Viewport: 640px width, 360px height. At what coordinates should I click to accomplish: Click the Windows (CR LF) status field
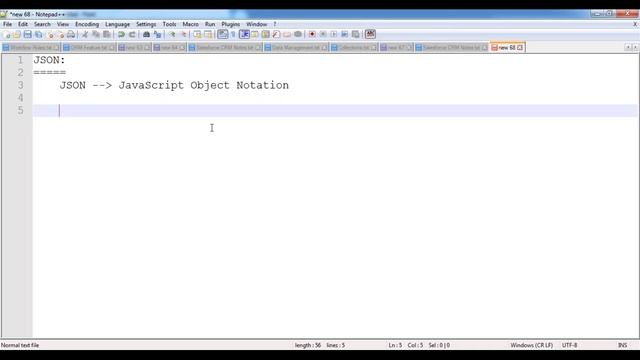click(x=531, y=345)
